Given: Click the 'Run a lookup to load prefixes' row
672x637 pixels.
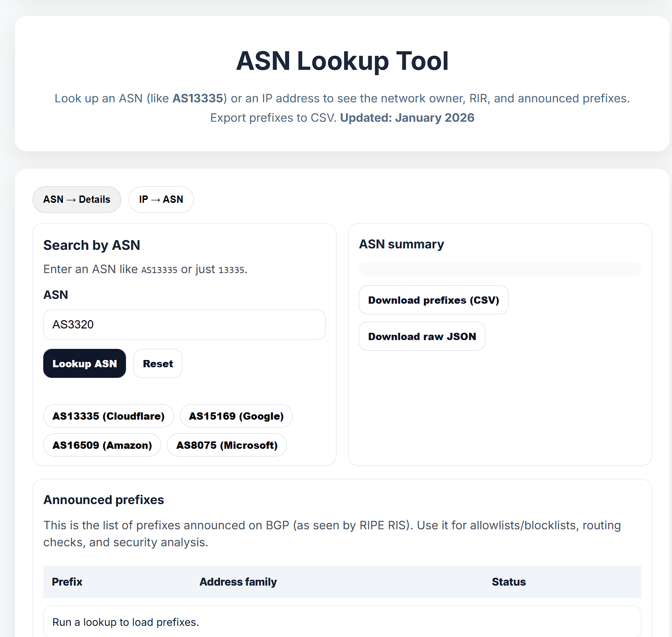Looking at the screenshot, I should click(x=125, y=621).
